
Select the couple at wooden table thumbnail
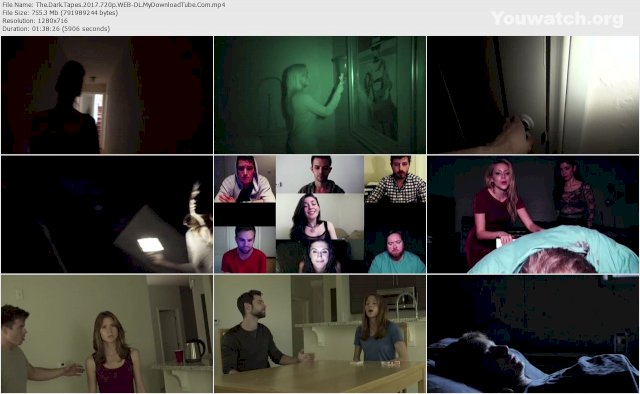(320, 334)
